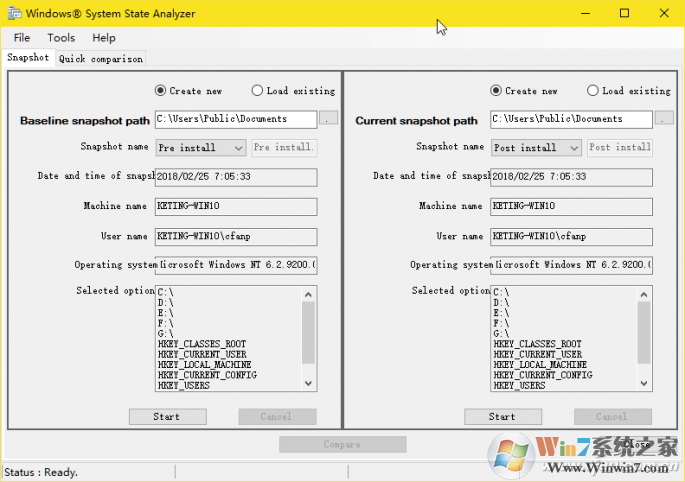Start the baseline snapshot
Screen dimensions: 685x482
point(168,417)
